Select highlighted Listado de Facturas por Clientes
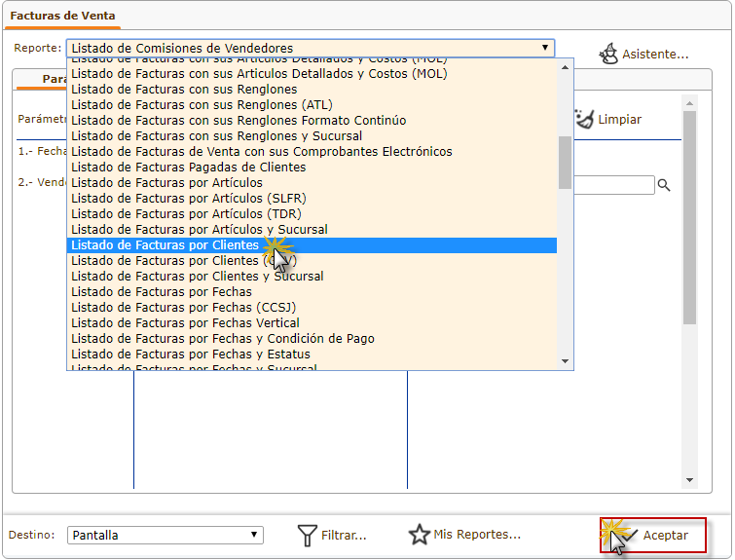Viewport: 735px width, 560px height. [x=312, y=244]
